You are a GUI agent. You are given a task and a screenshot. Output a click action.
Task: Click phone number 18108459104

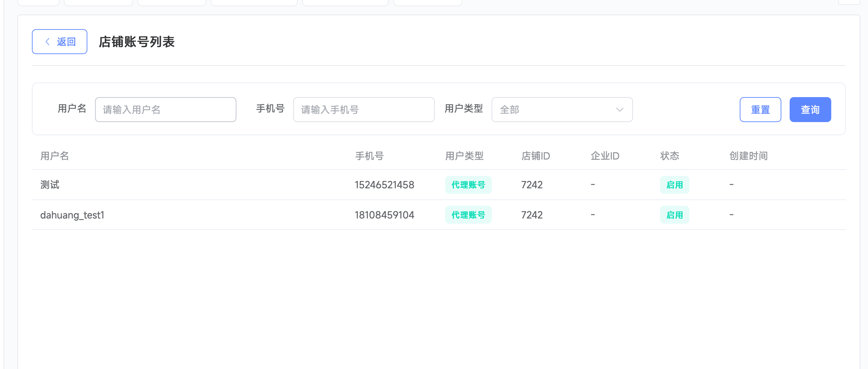tap(384, 215)
